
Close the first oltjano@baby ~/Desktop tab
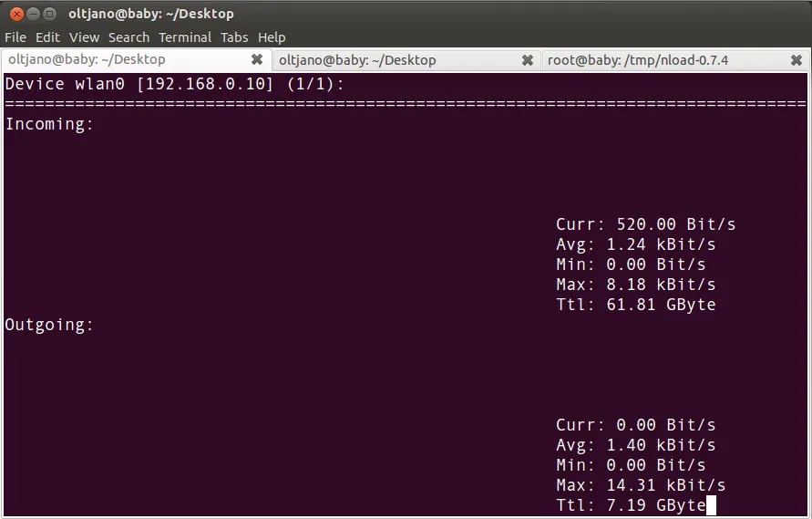(x=257, y=60)
